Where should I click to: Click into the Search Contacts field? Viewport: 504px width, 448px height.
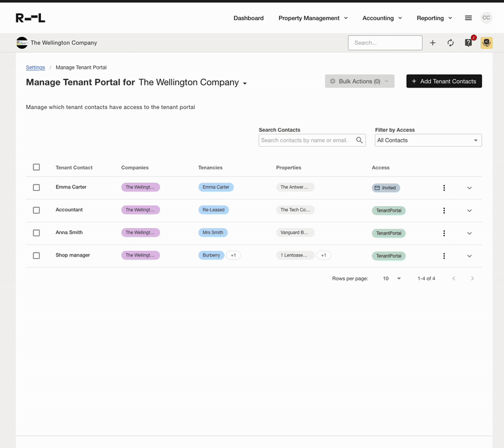click(x=307, y=141)
